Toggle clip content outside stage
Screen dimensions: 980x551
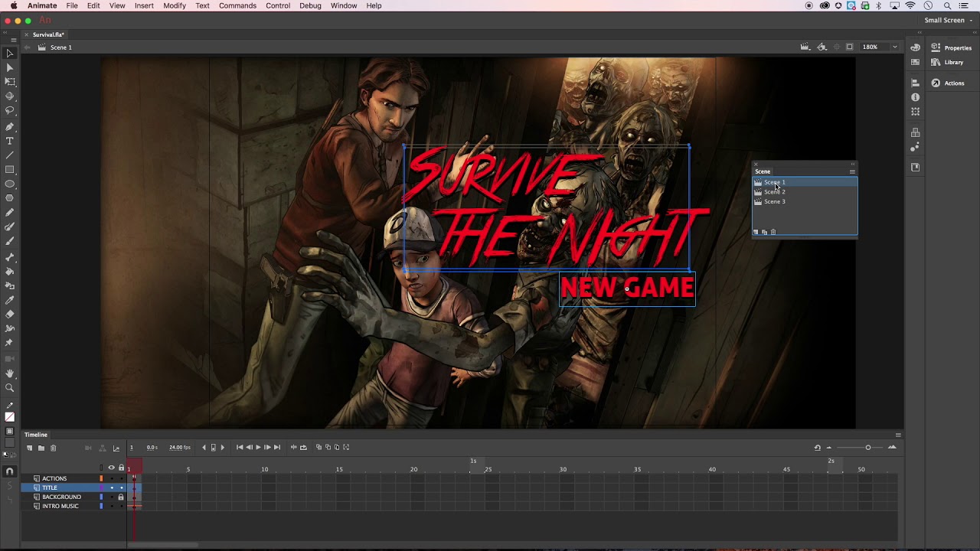point(849,47)
